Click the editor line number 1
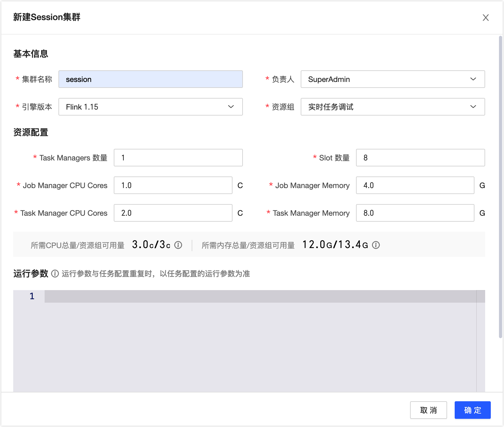504x427 pixels. pos(32,296)
